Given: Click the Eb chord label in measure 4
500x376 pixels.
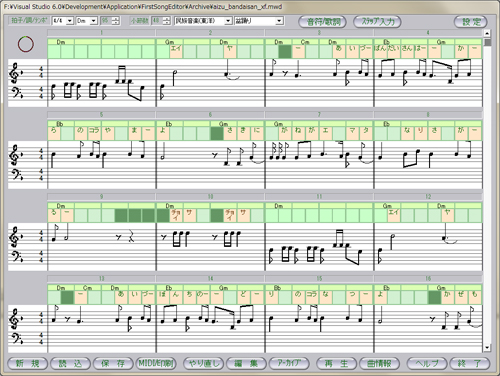Looking at the screenshot, I should coord(387,42).
